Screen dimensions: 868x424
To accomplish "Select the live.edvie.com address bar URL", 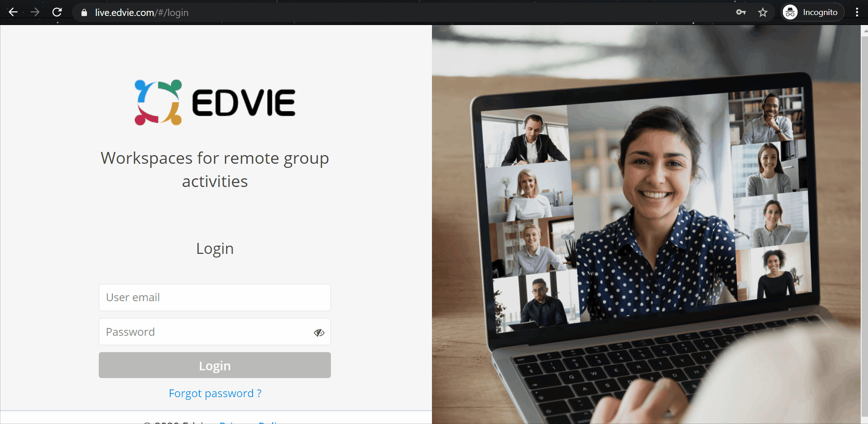I will pos(142,13).
